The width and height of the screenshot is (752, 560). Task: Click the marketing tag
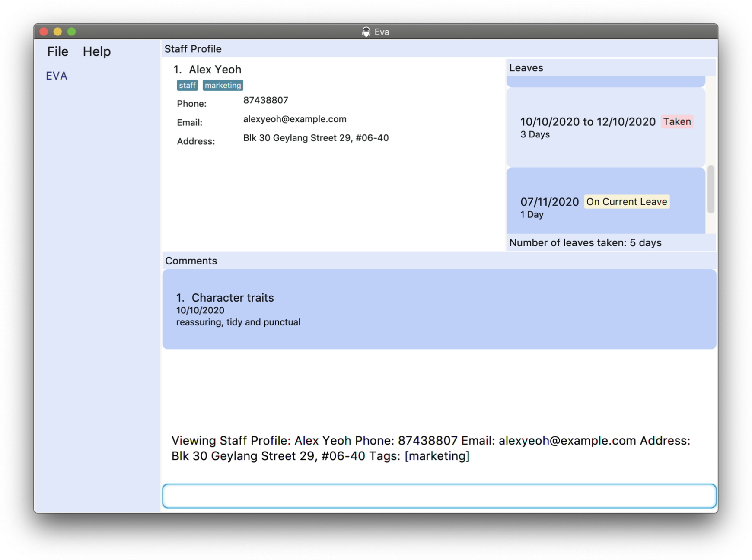pyautogui.click(x=223, y=85)
